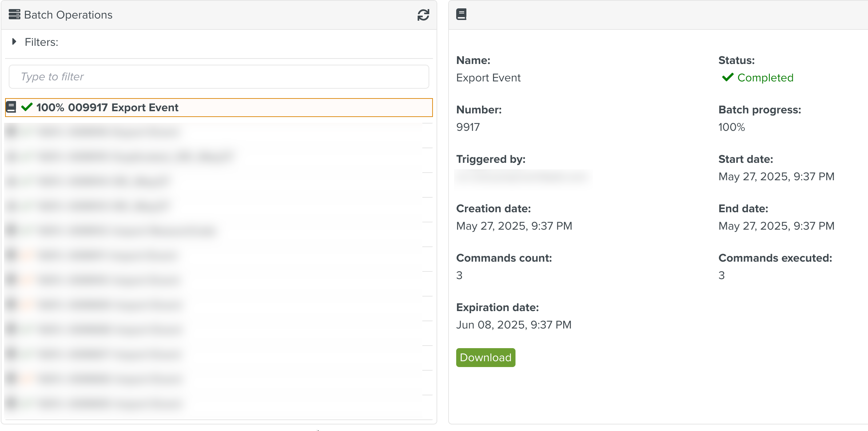Click the refresh icon in Batch Operations header
The width and height of the screenshot is (868, 431).
[x=423, y=15]
